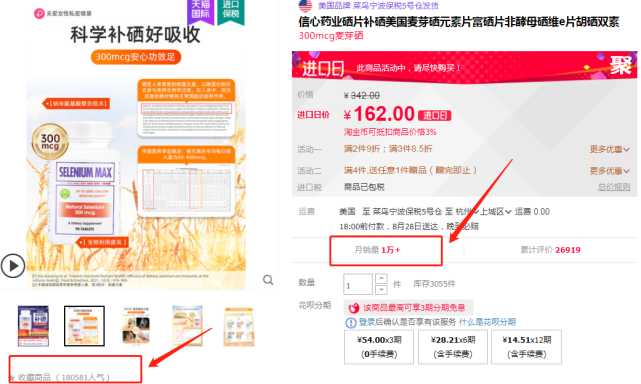Click 淘金币可抵扣商品价格3% text
This screenshot has height=384, width=641.
(x=390, y=132)
